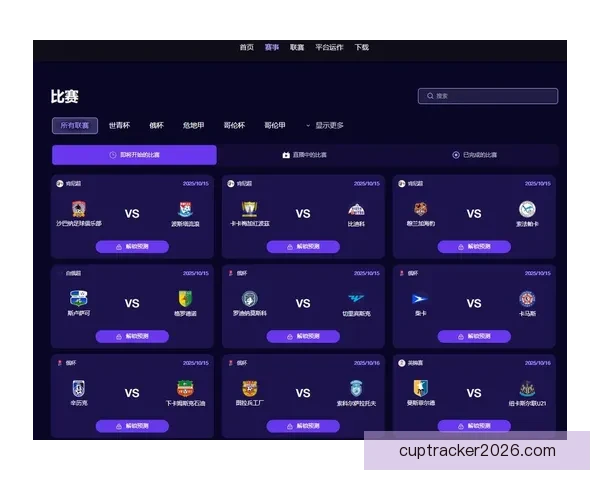Click the 波斯塔流浪 team badge

pos(186,210)
